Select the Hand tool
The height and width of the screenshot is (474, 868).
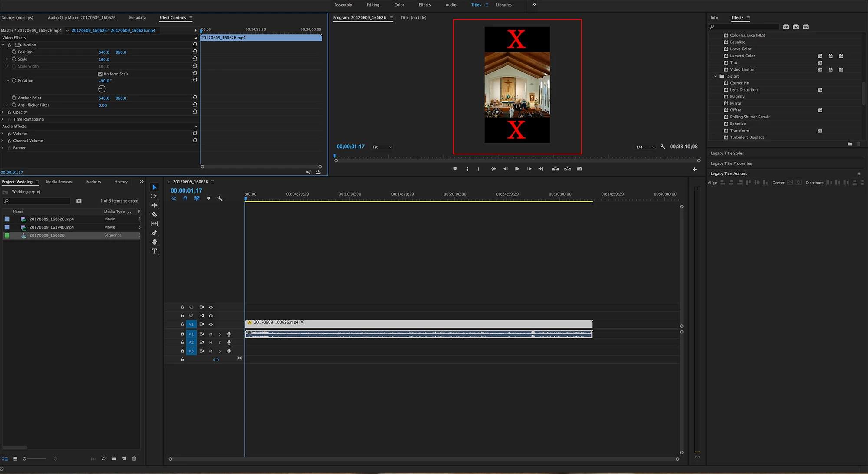(154, 242)
